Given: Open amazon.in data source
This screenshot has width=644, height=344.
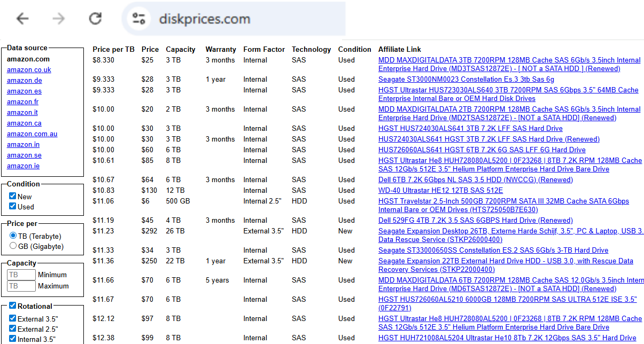Looking at the screenshot, I should 23,144.
